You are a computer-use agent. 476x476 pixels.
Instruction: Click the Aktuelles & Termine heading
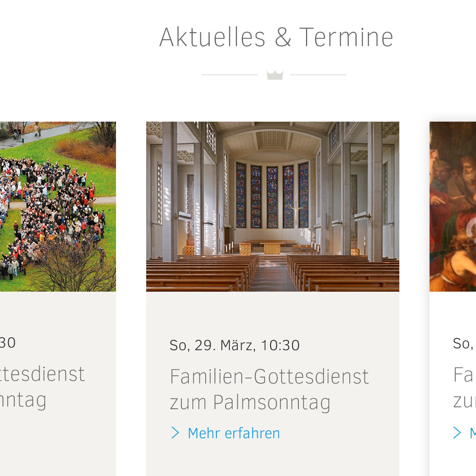pos(276,37)
